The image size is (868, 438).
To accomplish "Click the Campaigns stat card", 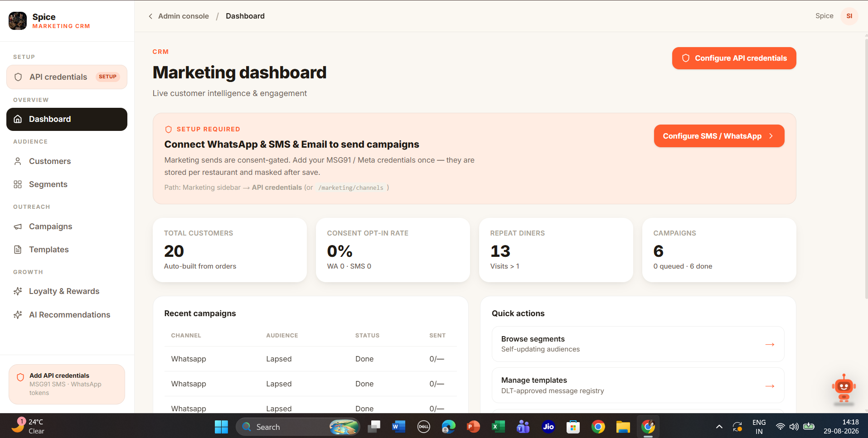I will (719, 250).
